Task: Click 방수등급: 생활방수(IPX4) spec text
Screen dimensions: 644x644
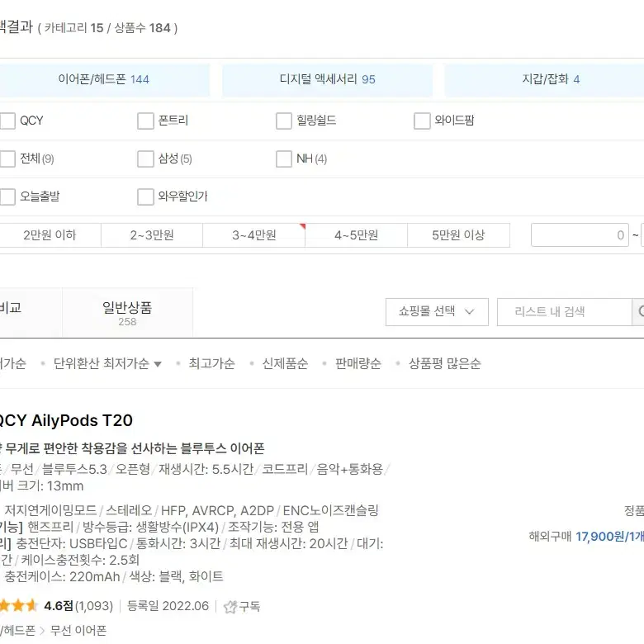Action: click(151, 527)
